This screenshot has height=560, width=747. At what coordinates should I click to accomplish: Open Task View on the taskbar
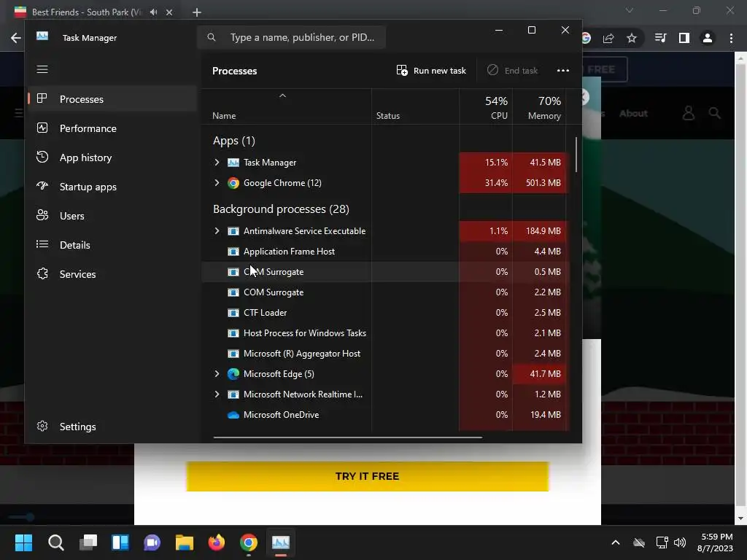pos(88,542)
